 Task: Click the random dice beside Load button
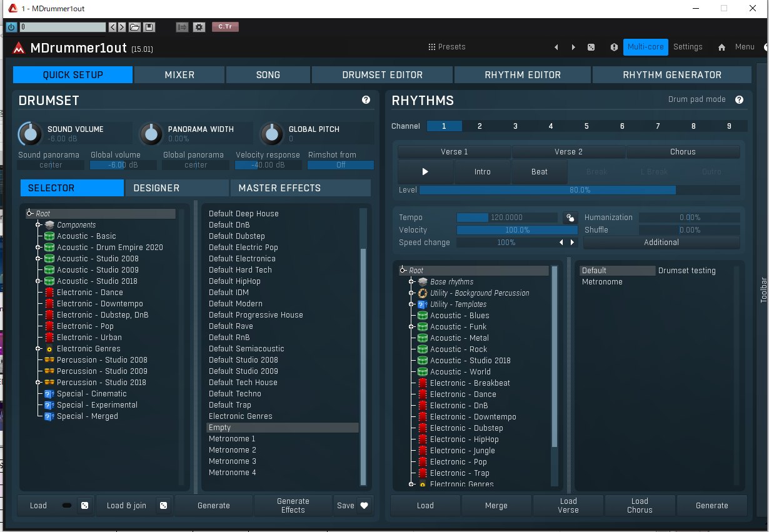pyautogui.click(x=86, y=506)
